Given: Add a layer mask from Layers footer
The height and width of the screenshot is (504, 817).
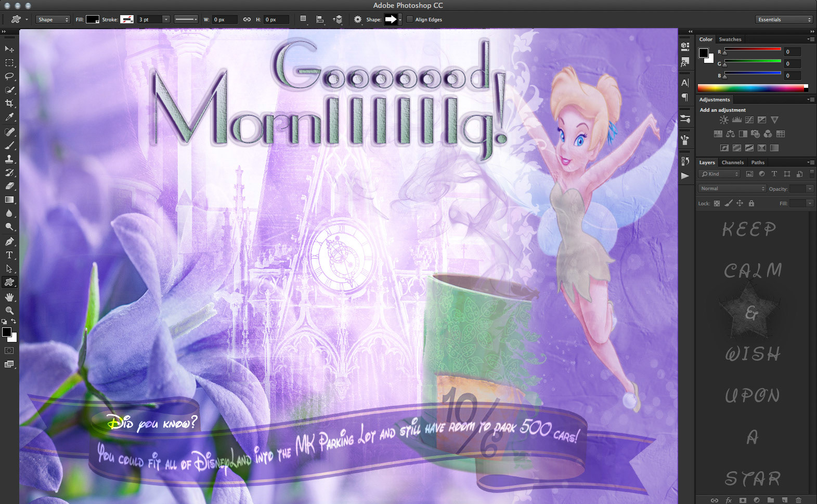Looking at the screenshot, I should 743,500.
